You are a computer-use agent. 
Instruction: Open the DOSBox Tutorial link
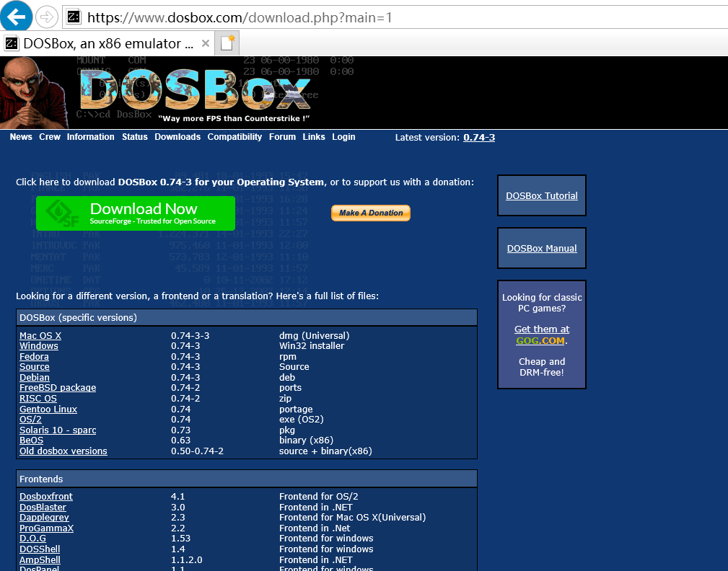[x=542, y=196]
